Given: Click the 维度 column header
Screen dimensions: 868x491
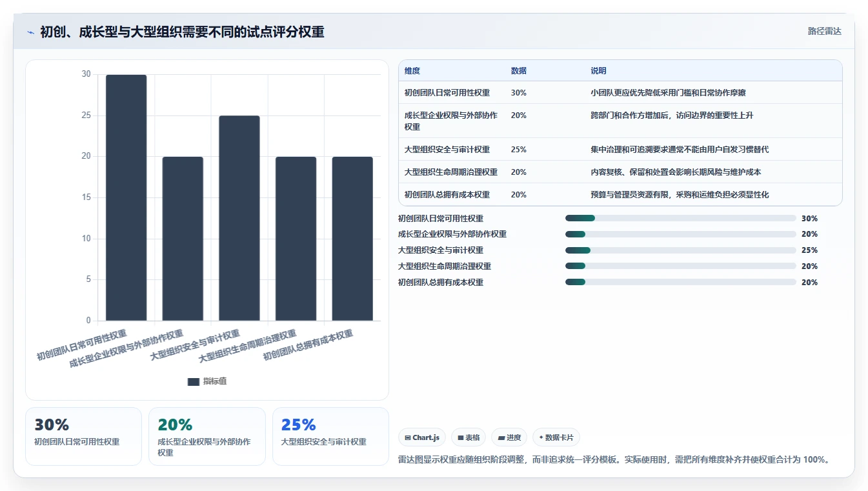Looking at the screenshot, I should pos(412,71).
